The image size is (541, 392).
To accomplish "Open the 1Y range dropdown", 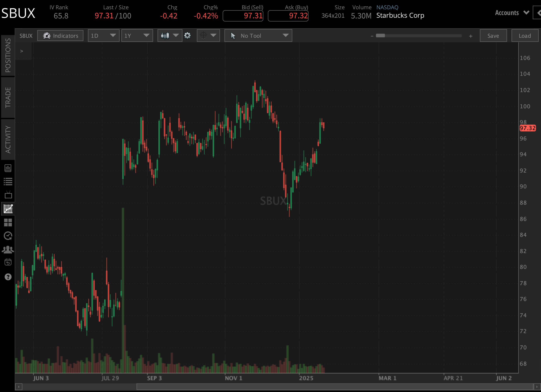I will [137, 35].
